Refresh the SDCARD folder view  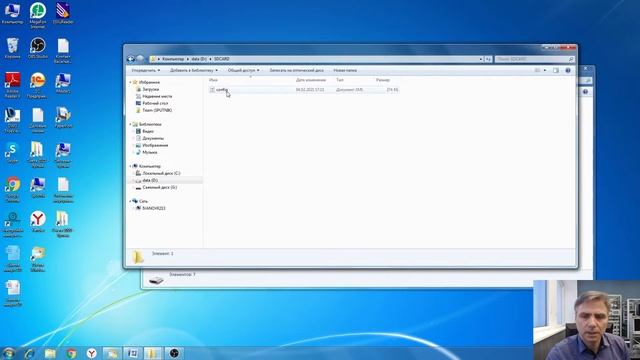[488, 59]
